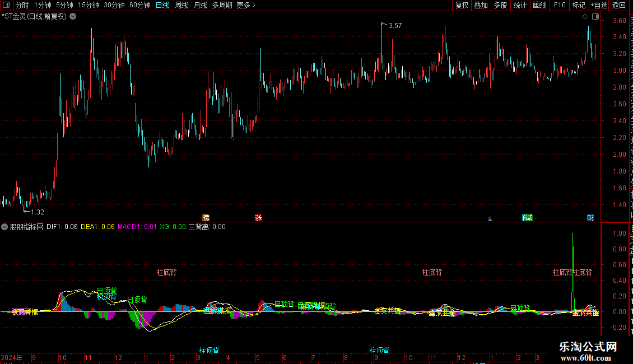This screenshot has width=633, height=364.
Task: Switch to 分时 intraday view
Action: pyautogui.click(x=22, y=5)
